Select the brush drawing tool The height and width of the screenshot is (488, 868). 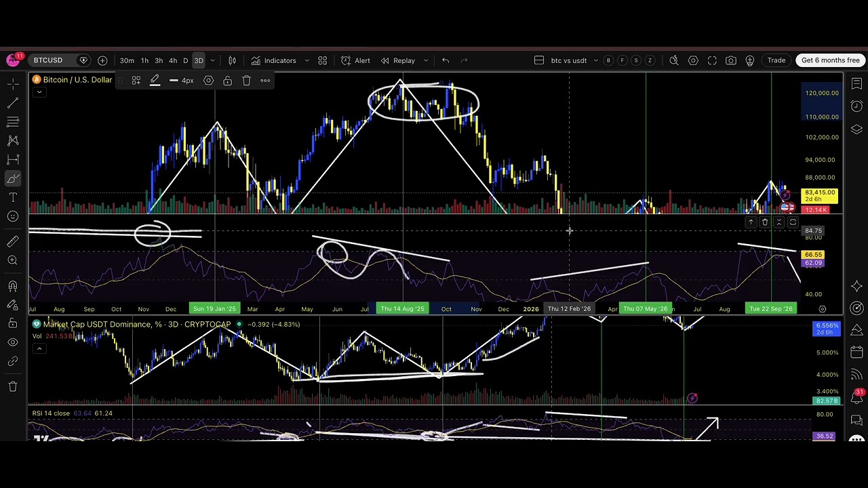click(13, 179)
